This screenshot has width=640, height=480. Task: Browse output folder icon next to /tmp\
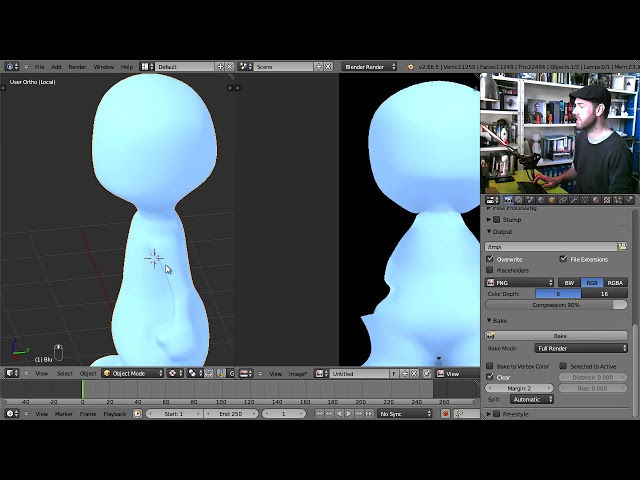tap(622, 247)
